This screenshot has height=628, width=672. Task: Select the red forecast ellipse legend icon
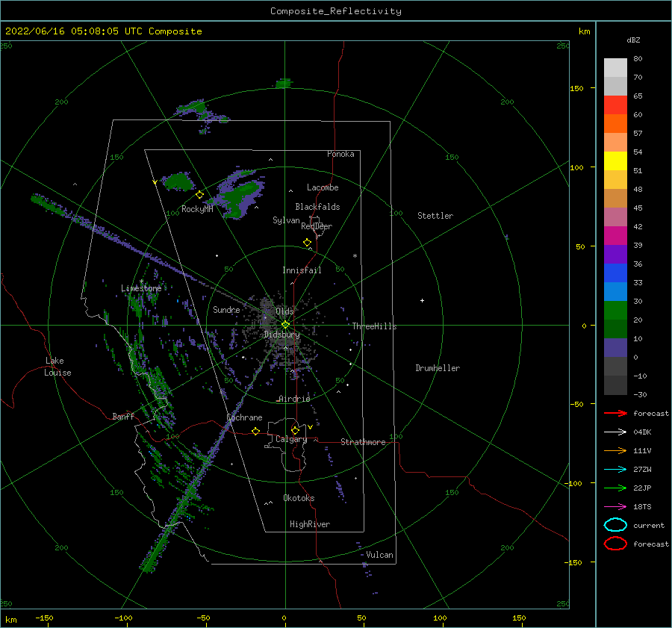(615, 544)
